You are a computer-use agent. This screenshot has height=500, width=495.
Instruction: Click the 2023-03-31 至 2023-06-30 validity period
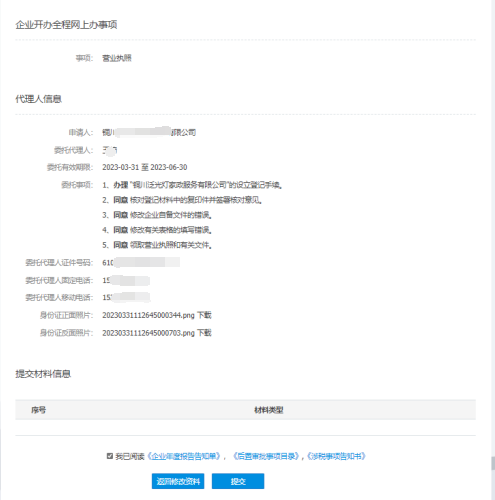coord(145,167)
